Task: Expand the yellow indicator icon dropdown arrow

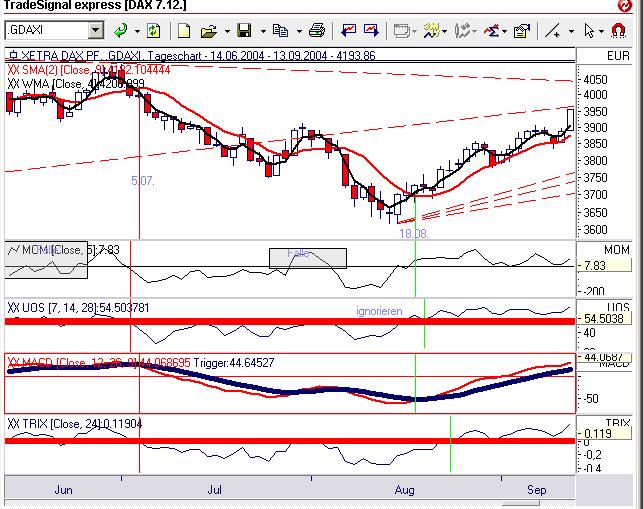Action: (x=445, y=31)
